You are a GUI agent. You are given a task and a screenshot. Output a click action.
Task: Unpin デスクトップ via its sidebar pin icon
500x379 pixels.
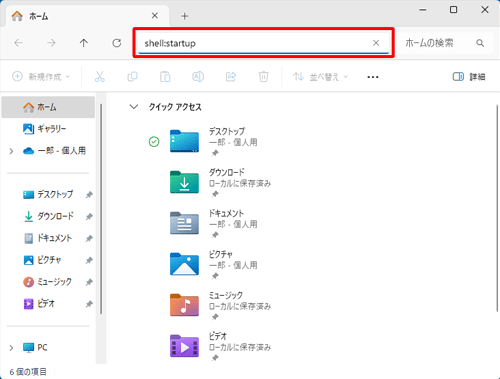pyautogui.click(x=89, y=195)
